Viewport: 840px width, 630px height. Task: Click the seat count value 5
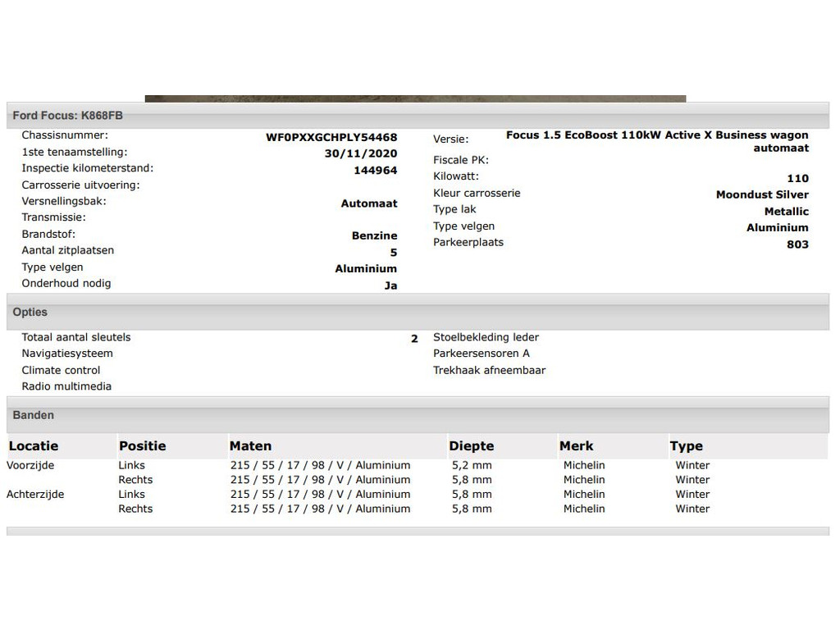coord(394,253)
